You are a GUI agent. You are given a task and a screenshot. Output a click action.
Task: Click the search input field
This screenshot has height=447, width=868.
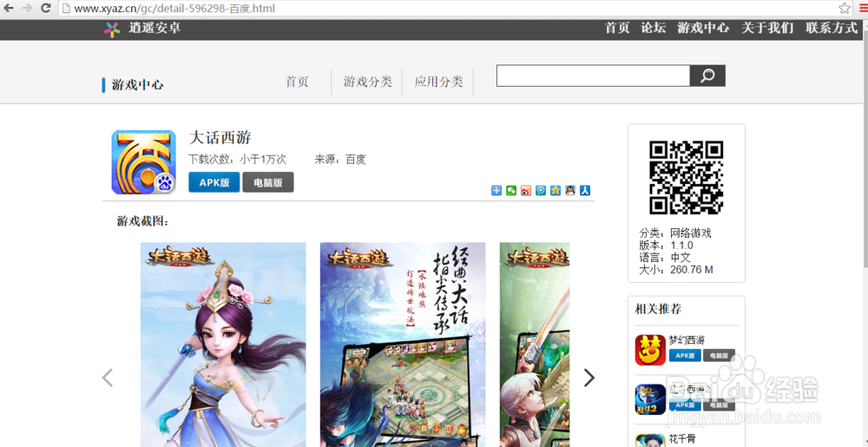point(593,76)
